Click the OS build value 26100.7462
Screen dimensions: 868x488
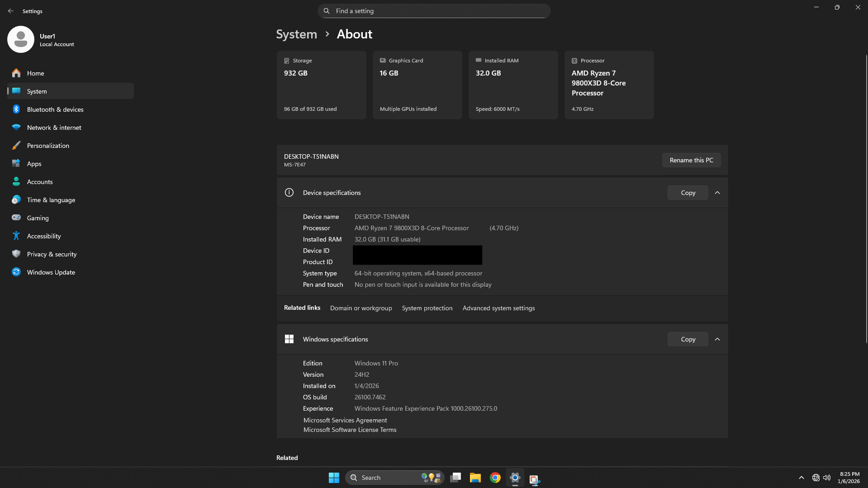(370, 397)
